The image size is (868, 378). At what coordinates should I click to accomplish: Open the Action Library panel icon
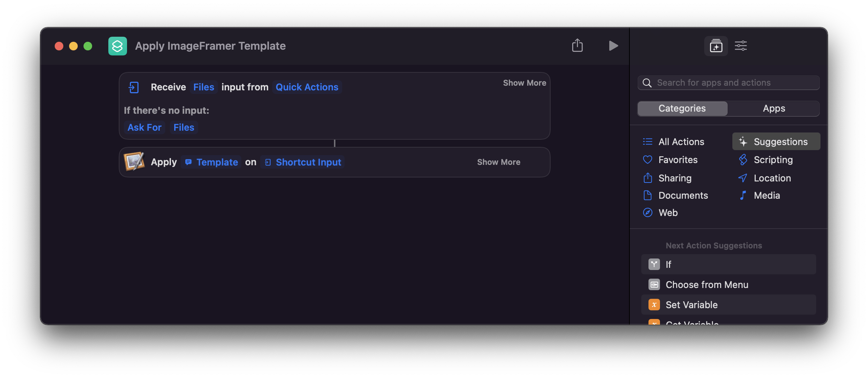click(x=716, y=46)
